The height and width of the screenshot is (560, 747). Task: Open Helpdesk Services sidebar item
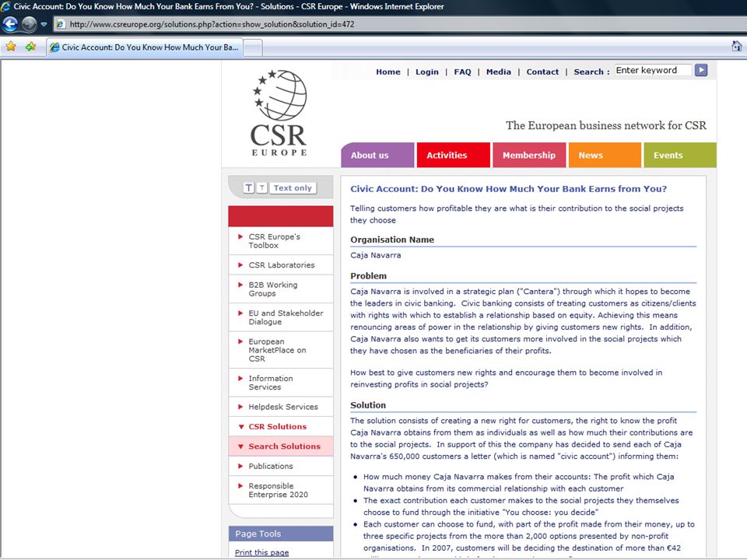tap(281, 407)
